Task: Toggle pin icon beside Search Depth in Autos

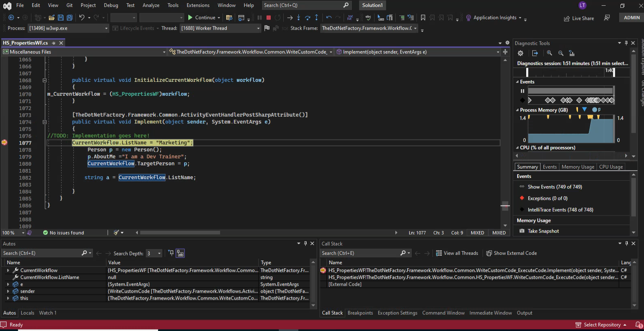Action: [x=171, y=253]
